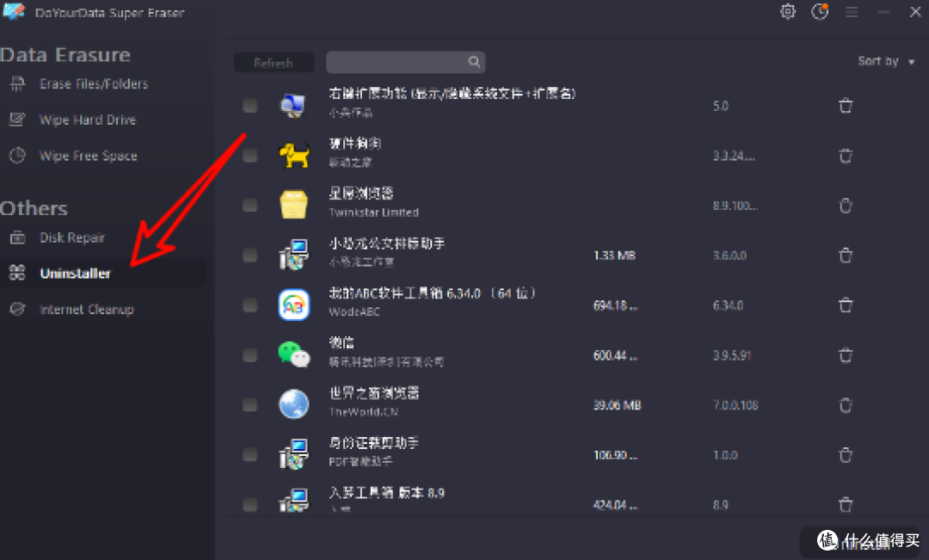Click installer icon of PDF assistant row
The image size is (929, 560).
pos(294,454)
